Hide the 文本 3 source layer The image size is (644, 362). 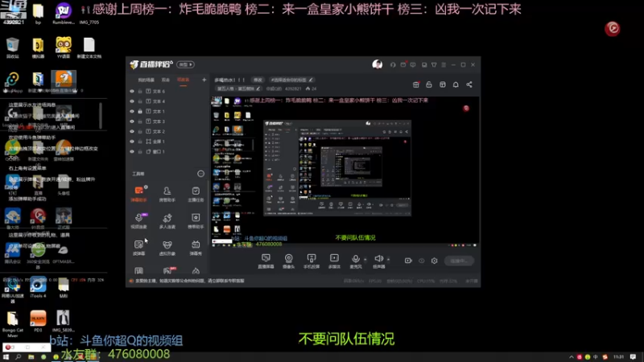[132, 121]
